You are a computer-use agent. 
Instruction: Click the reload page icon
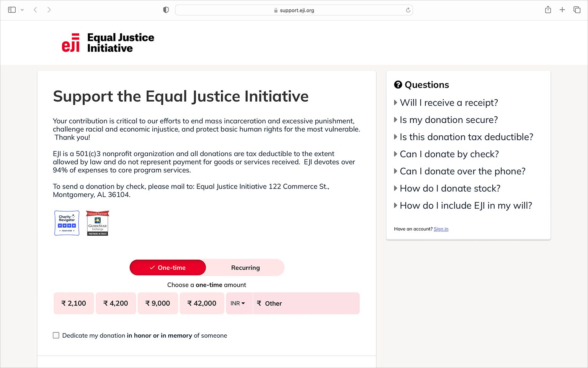point(408,10)
